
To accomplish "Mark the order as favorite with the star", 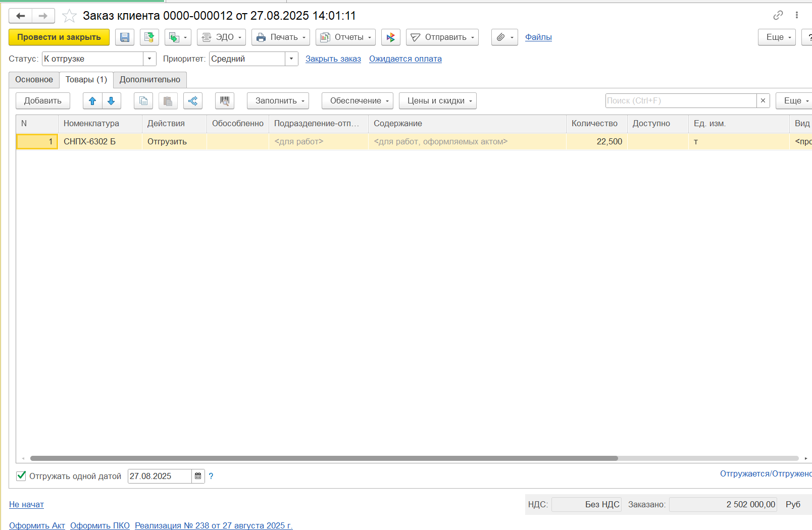I will pos(69,16).
